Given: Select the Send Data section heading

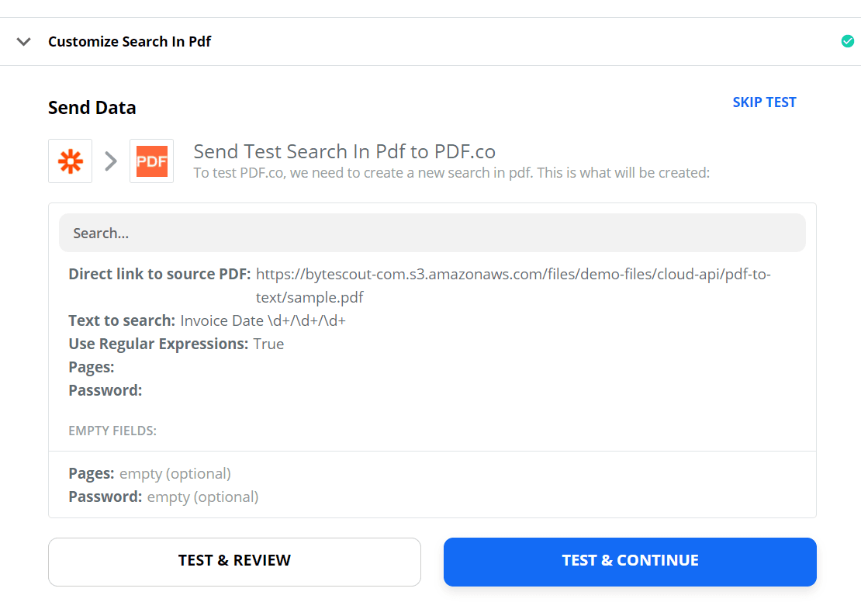Looking at the screenshot, I should click(x=92, y=107).
